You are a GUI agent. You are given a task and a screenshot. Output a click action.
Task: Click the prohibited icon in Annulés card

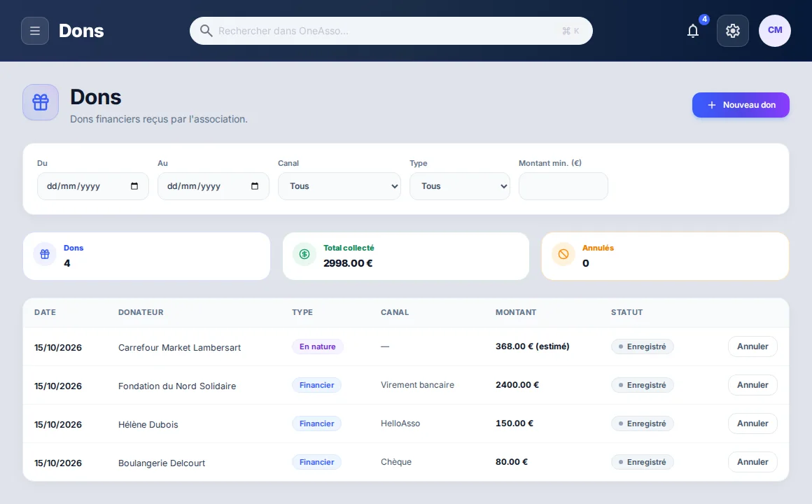[x=563, y=254]
